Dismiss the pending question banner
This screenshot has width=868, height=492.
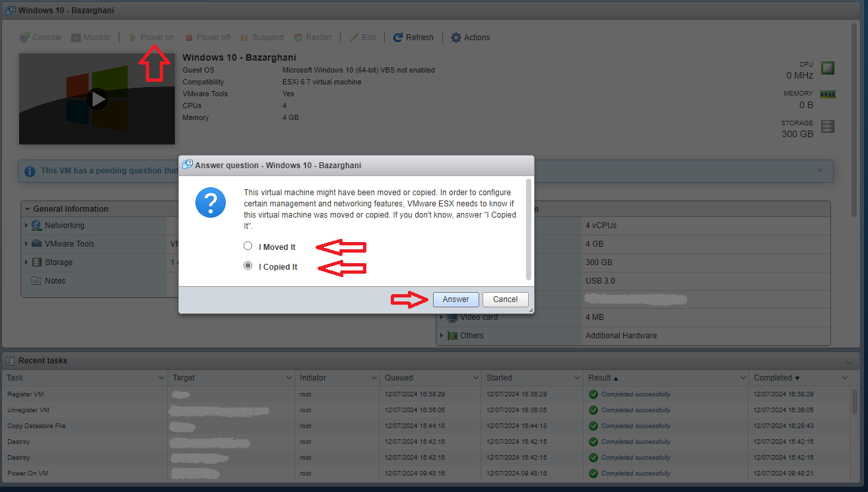click(820, 170)
